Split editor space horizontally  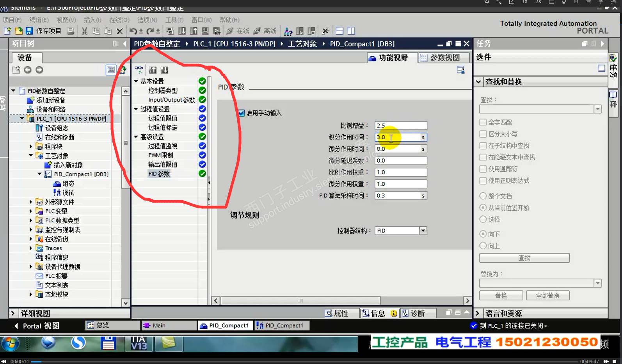pos(339,31)
